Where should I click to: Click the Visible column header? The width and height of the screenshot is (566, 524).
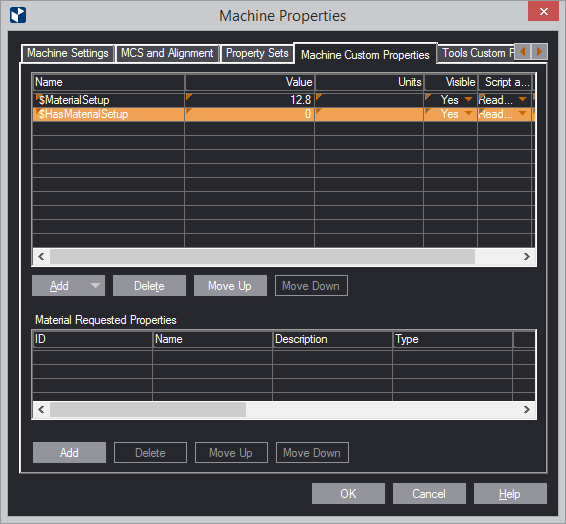[450, 82]
